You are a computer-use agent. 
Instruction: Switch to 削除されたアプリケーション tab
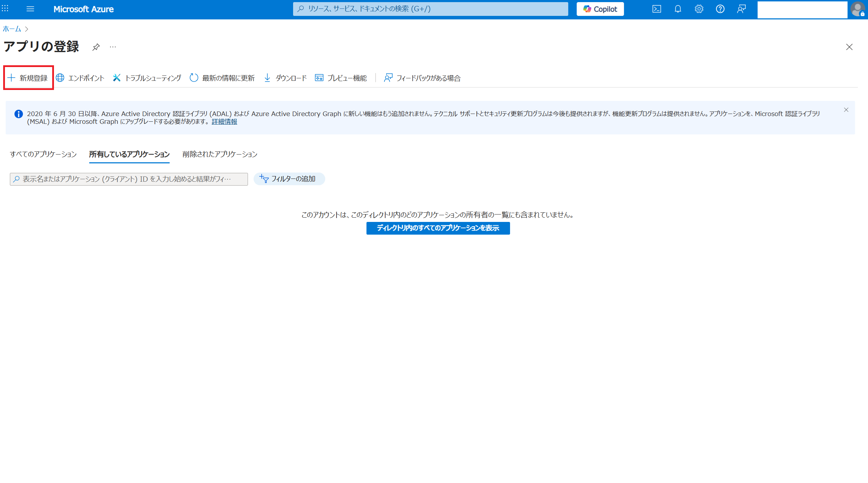click(x=220, y=154)
